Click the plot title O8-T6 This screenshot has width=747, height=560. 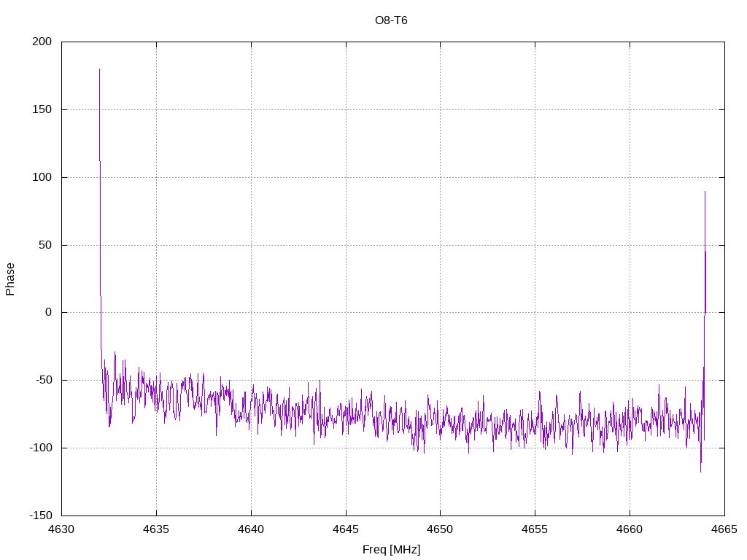tap(391, 20)
